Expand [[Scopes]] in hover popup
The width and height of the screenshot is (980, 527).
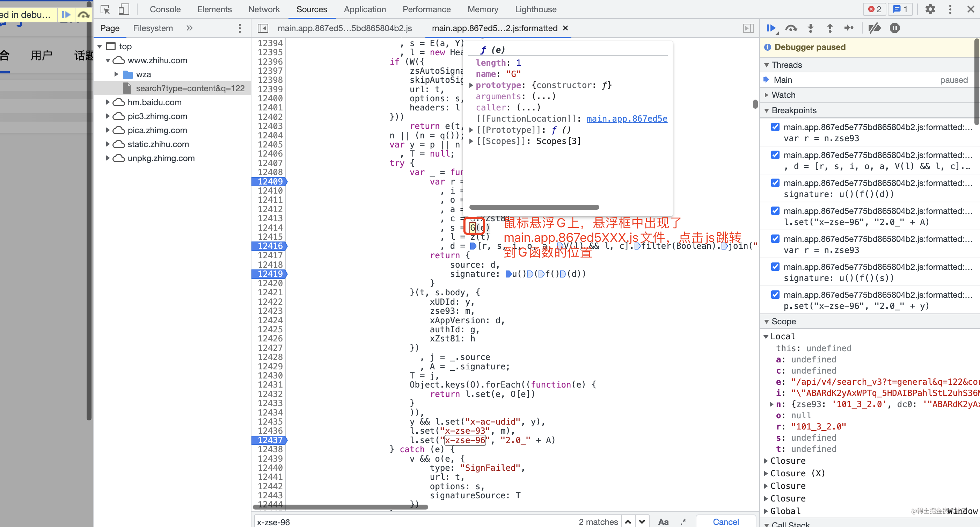[x=471, y=141]
